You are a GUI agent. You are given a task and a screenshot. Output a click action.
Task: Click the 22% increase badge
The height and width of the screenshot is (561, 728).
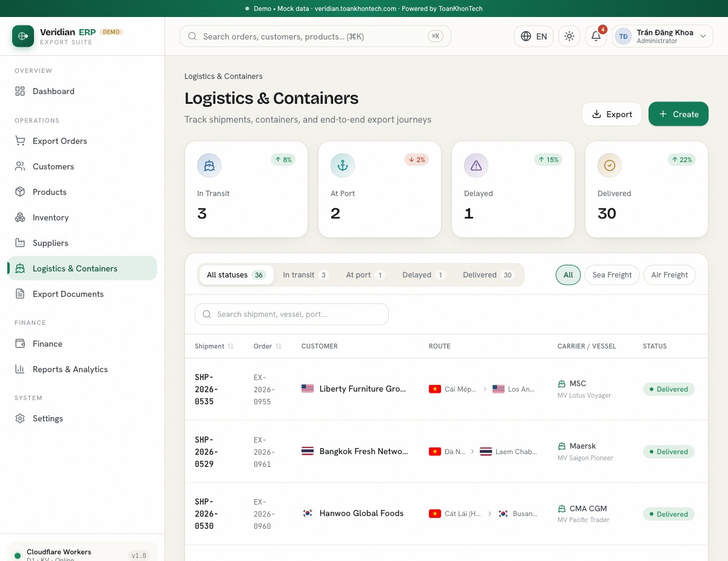click(x=682, y=160)
